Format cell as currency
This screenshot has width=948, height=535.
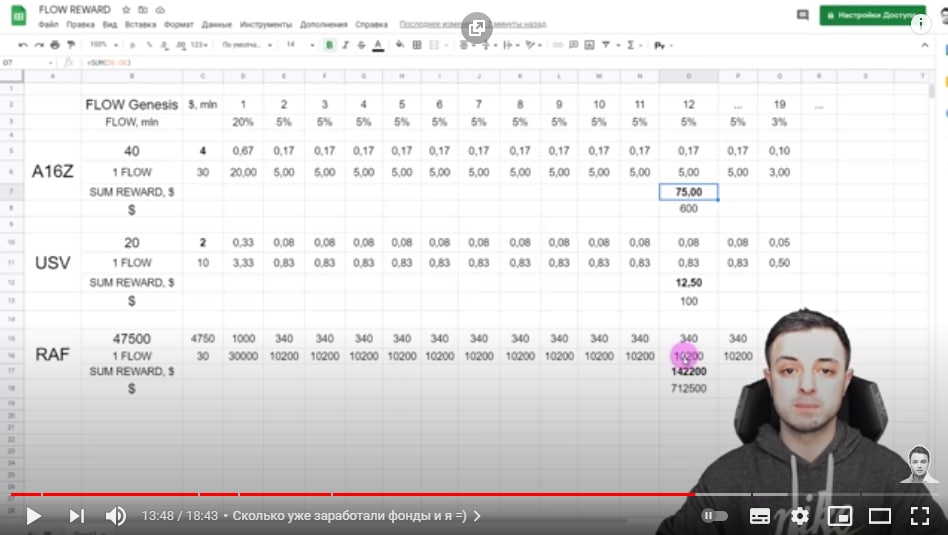tap(132, 45)
